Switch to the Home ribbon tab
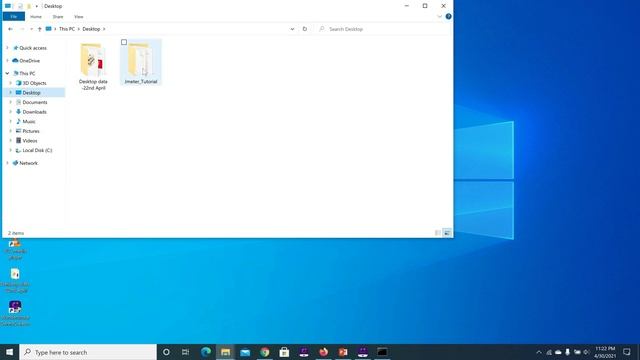 pos(36,17)
